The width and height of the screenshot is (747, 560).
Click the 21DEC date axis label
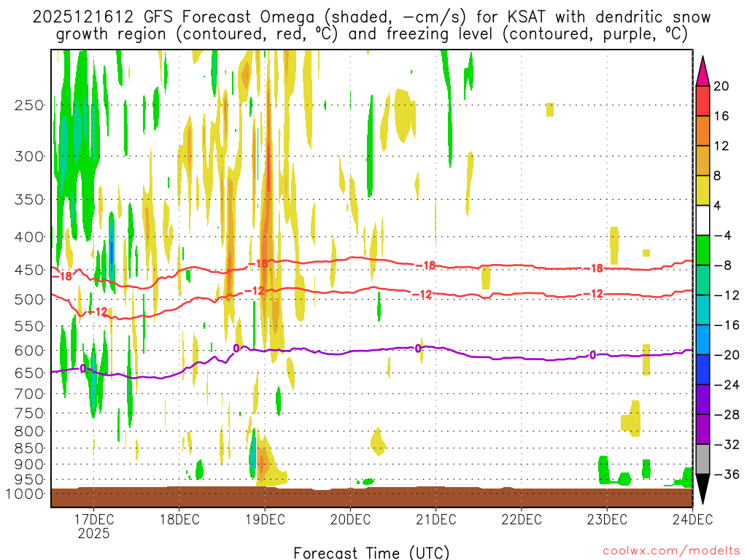(x=436, y=519)
